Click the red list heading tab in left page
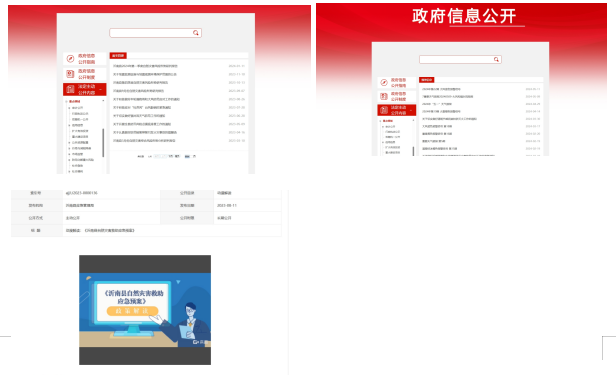This screenshot has height=384, width=616. [x=118, y=56]
